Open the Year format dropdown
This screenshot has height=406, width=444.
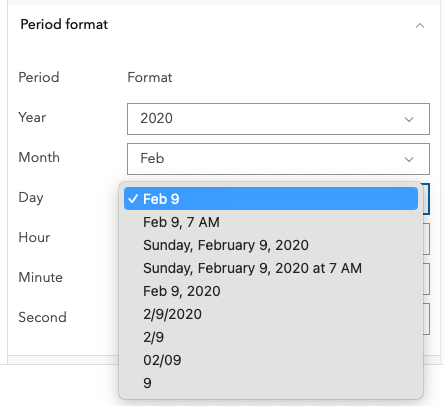[x=278, y=119]
